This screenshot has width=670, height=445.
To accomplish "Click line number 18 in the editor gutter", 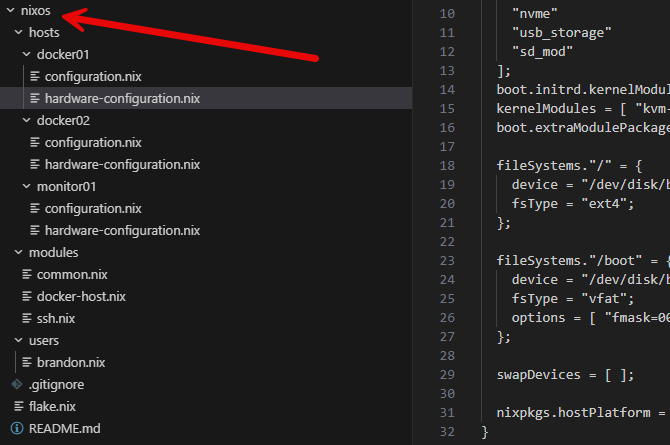I will point(447,166).
